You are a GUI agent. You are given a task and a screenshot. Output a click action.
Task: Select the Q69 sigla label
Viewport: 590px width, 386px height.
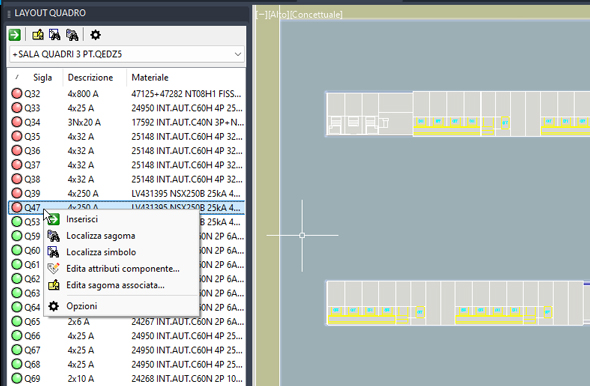(32, 378)
